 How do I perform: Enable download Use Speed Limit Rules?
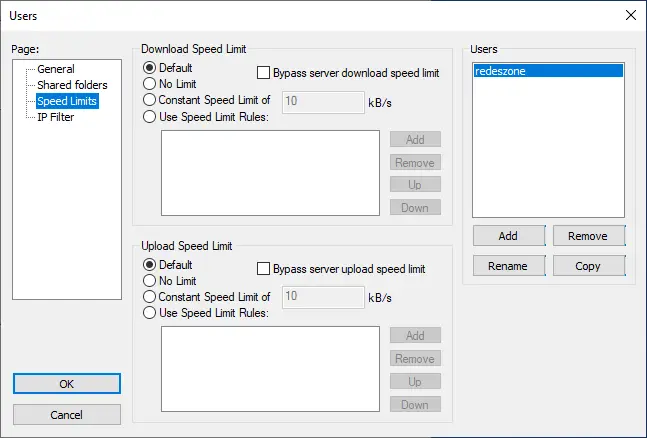coord(150,116)
